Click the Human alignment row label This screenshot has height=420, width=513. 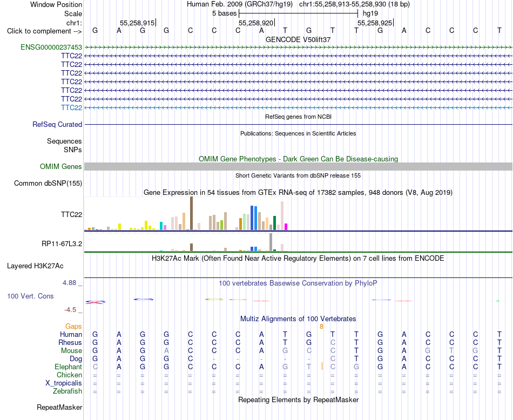71,334
